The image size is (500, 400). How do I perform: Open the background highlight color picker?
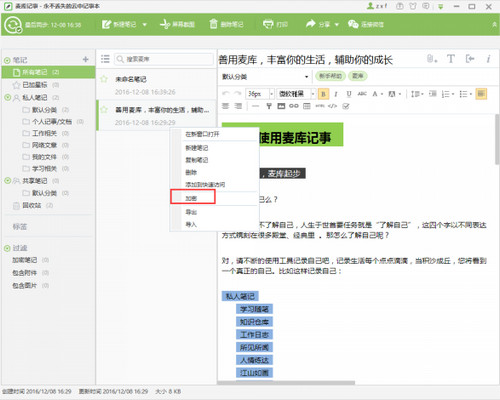point(394,94)
